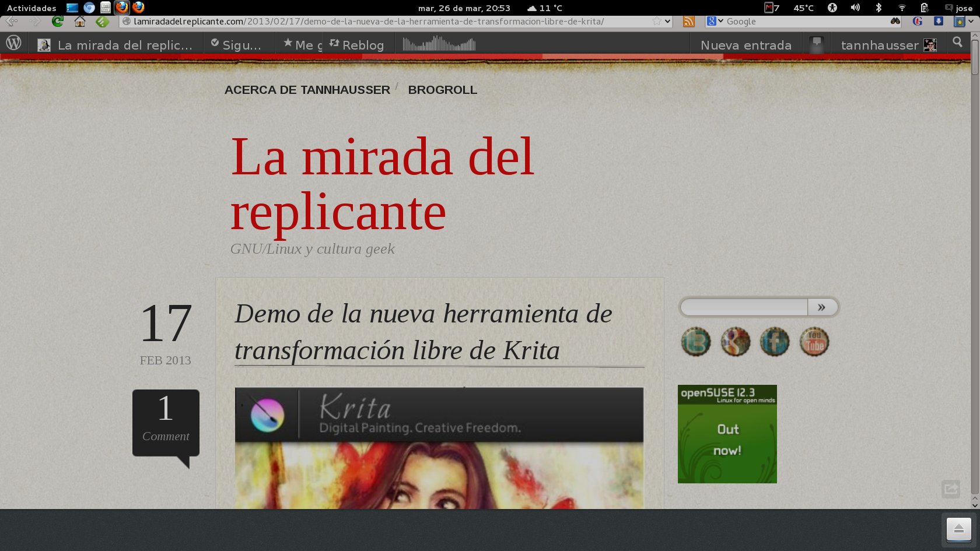Click Nueva entrada in the admin bar
Screen dimensions: 980x551
pos(746,45)
